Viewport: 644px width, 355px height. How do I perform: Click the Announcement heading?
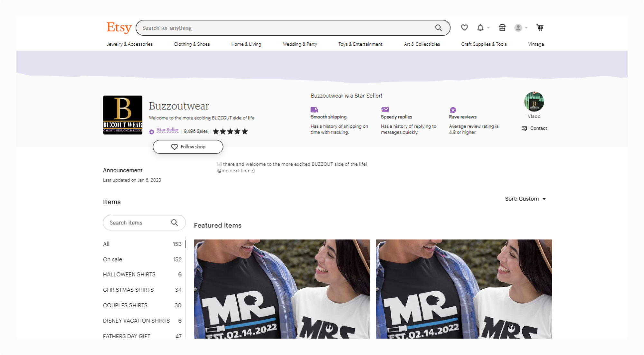pos(122,170)
